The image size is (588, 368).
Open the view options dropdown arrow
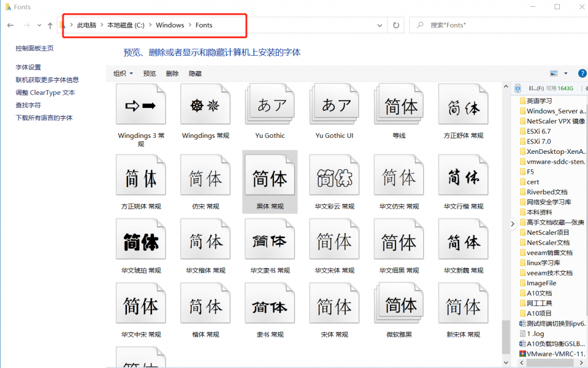pos(566,73)
